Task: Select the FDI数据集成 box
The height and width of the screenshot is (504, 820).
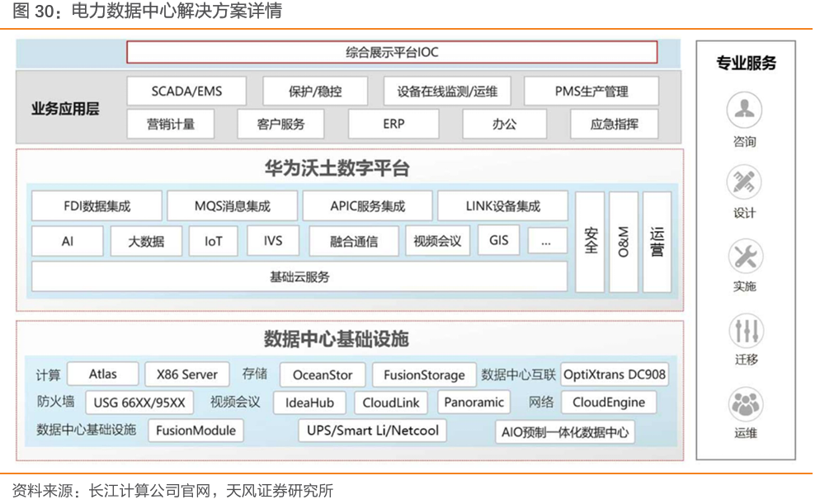Action: point(97,206)
